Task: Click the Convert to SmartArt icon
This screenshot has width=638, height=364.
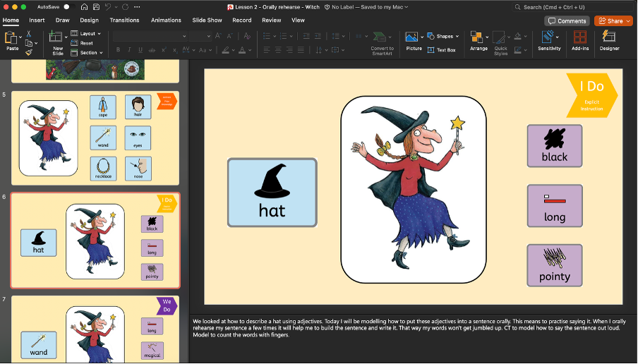Action: [380, 37]
